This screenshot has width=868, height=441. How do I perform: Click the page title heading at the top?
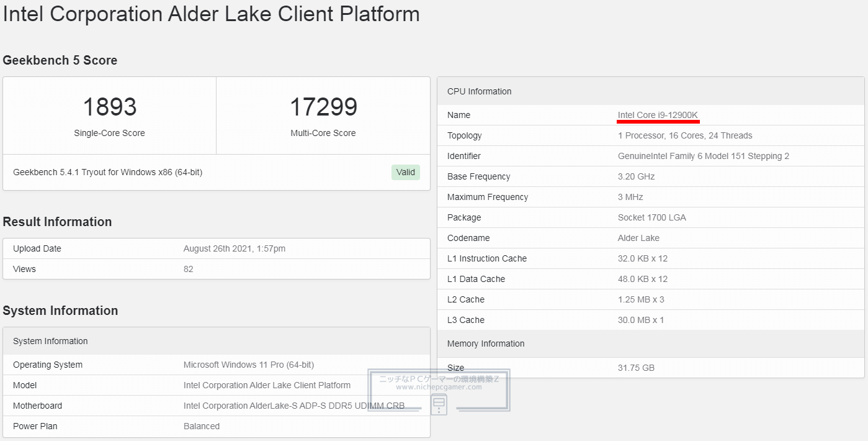212,14
